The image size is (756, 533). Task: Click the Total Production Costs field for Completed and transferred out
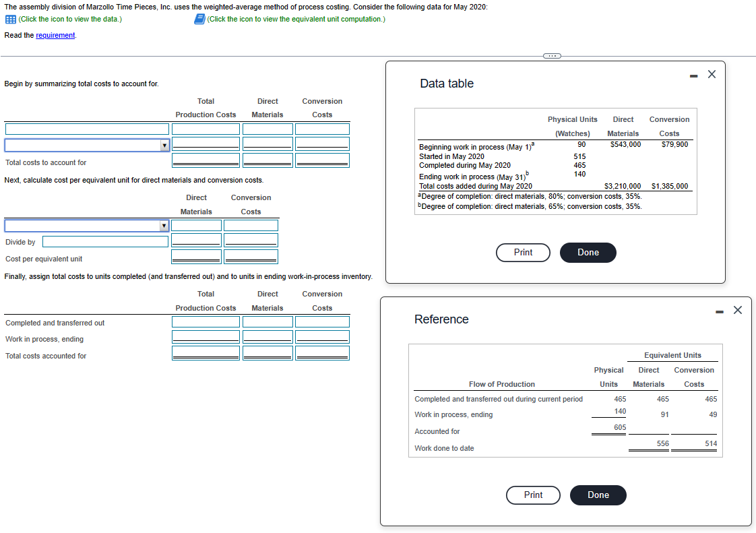coord(206,322)
